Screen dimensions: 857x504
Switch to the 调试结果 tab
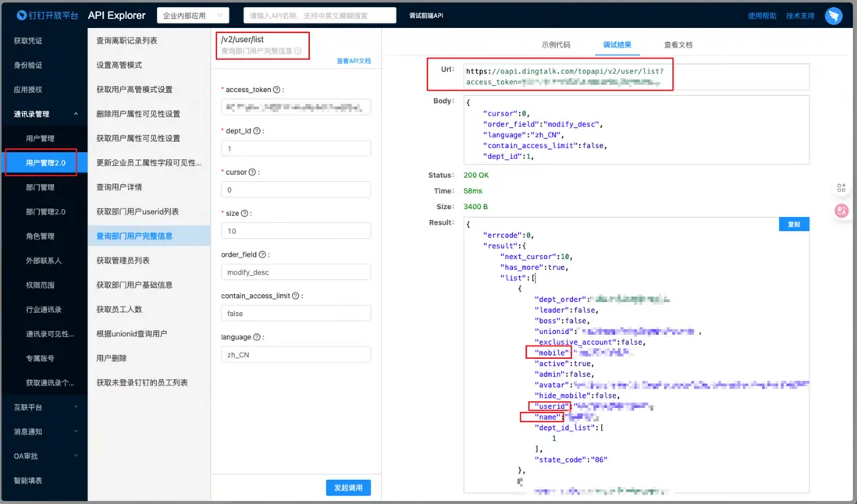[x=617, y=44]
